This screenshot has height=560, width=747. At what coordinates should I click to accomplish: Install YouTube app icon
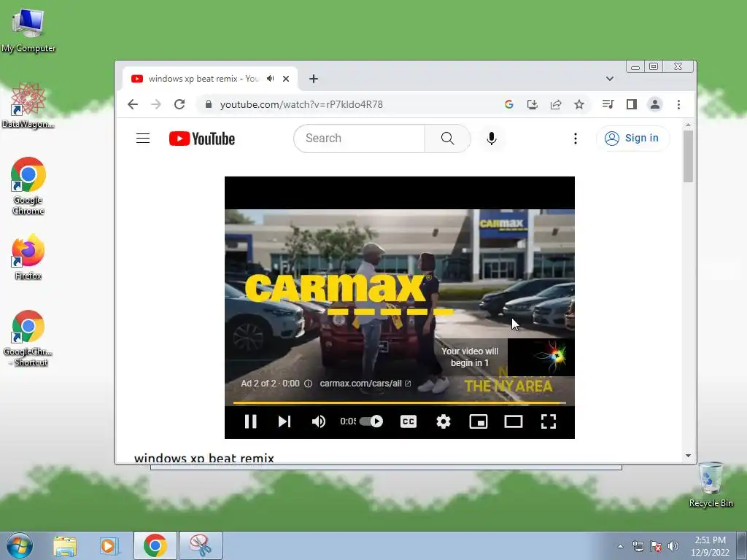(x=532, y=104)
